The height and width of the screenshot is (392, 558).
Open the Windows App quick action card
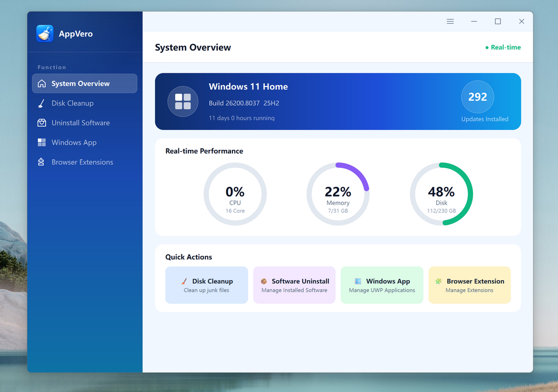coord(382,285)
